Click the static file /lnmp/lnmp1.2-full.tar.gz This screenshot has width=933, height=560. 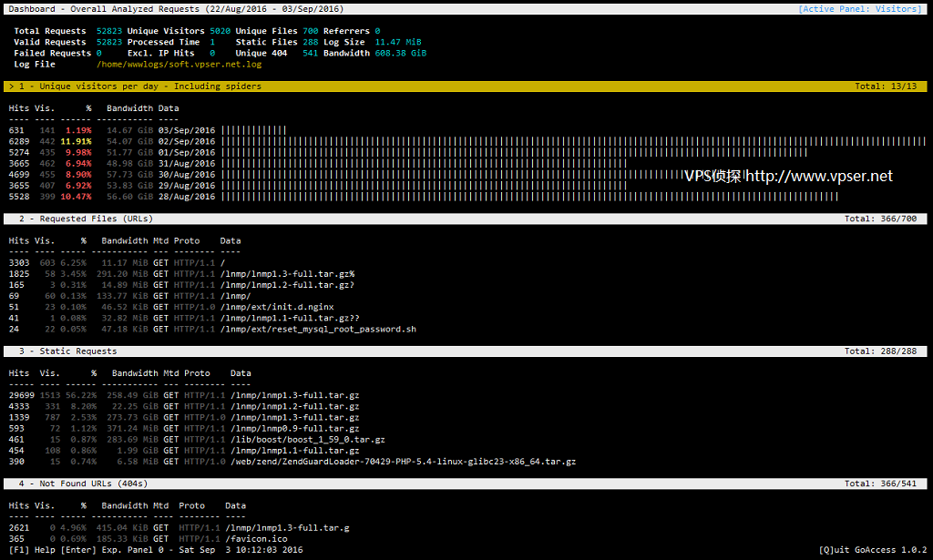295,407
